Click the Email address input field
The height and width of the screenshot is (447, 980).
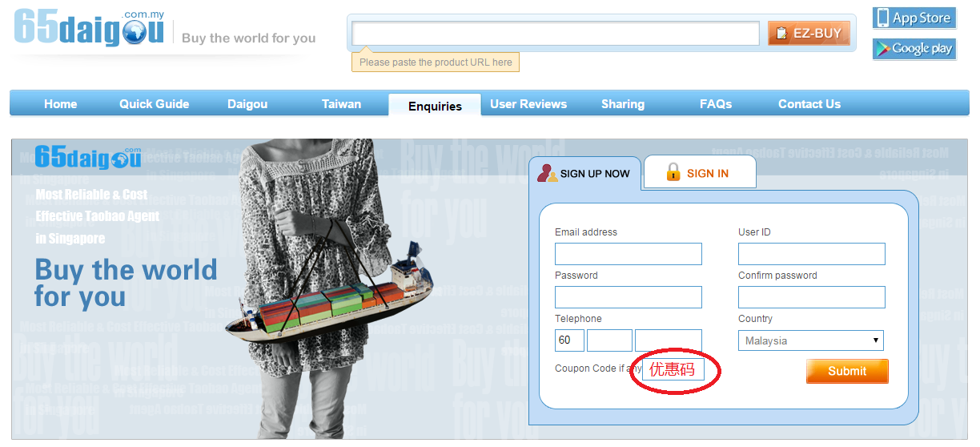point(629,254)
